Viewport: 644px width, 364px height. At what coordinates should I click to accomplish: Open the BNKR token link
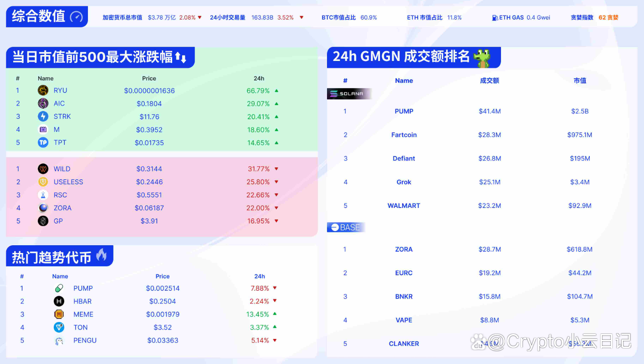[x=404, y=297]
